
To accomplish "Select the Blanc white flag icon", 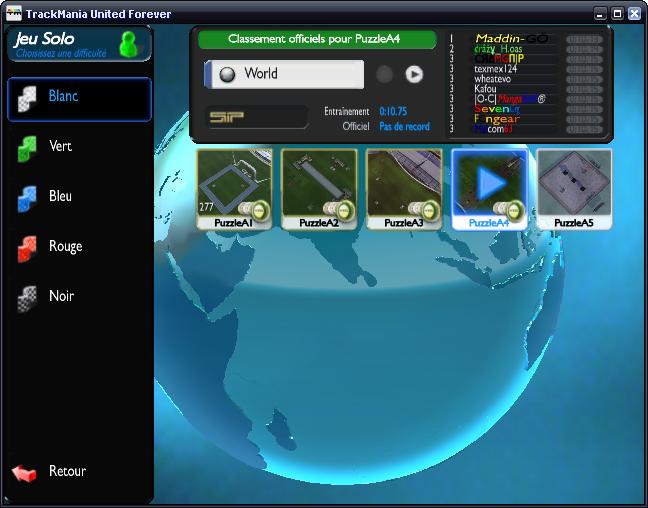I will pos(26,98).
